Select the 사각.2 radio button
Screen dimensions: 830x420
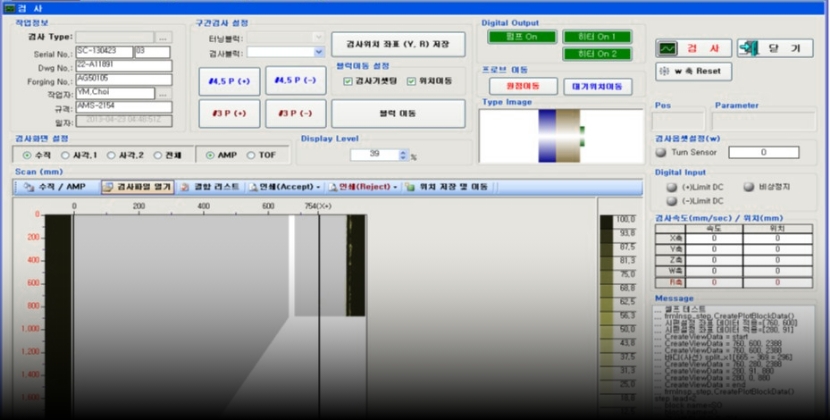click(111, 155)
